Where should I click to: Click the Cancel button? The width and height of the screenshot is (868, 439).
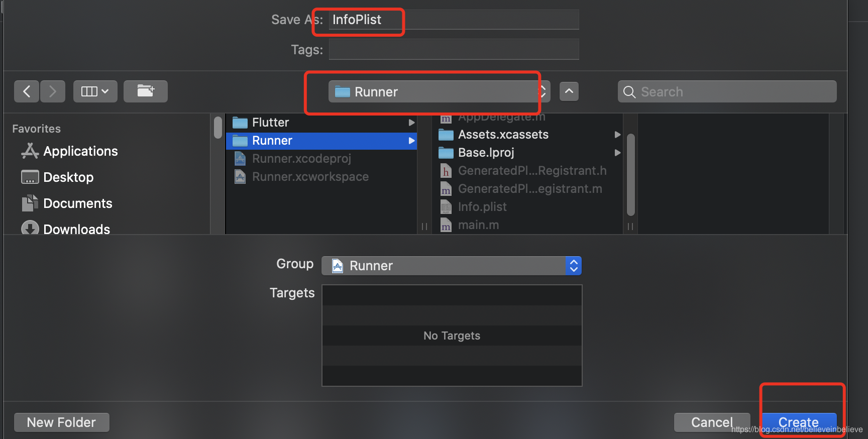tap(712, 422)
